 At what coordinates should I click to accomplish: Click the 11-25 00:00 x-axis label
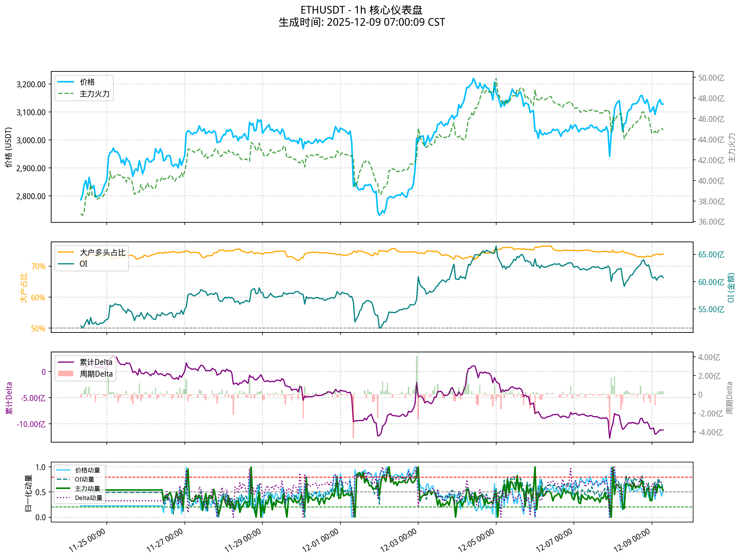(87, 540)
